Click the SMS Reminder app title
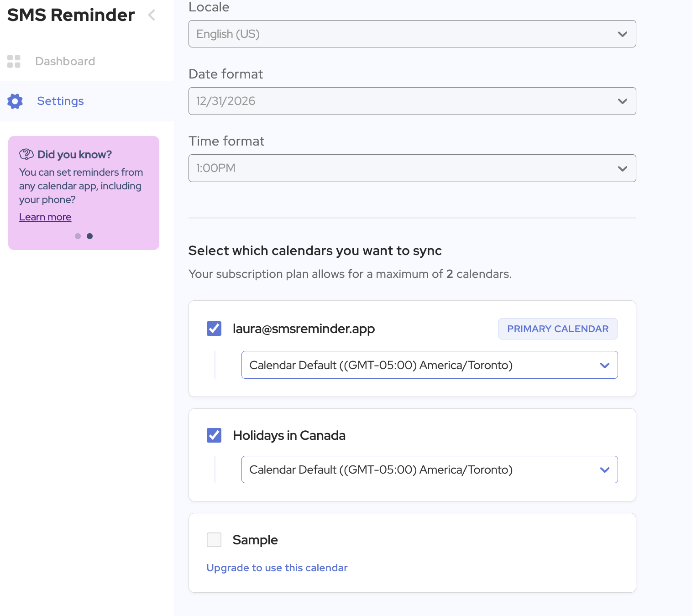This screenshot has width=692, height=616. (71, 15)
